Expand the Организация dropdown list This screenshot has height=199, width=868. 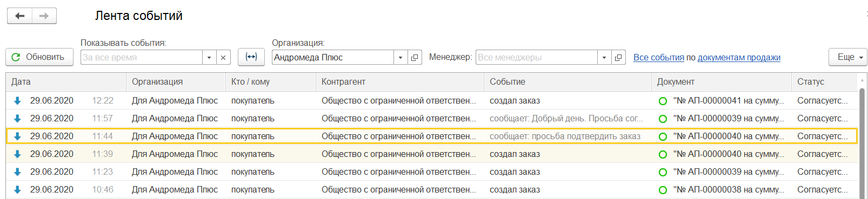pyautogui.click(x=400, y=57)
